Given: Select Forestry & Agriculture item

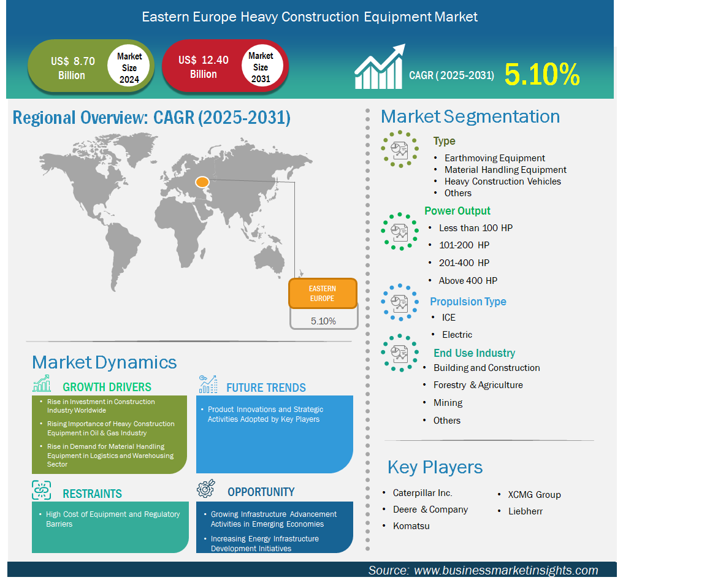Looking at the screenshot, I should [x=478, y=385].
